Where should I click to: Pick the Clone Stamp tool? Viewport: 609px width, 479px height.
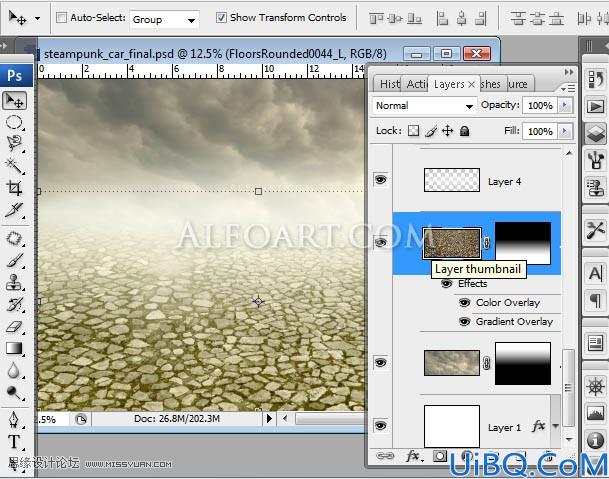[x=14, y=282]
